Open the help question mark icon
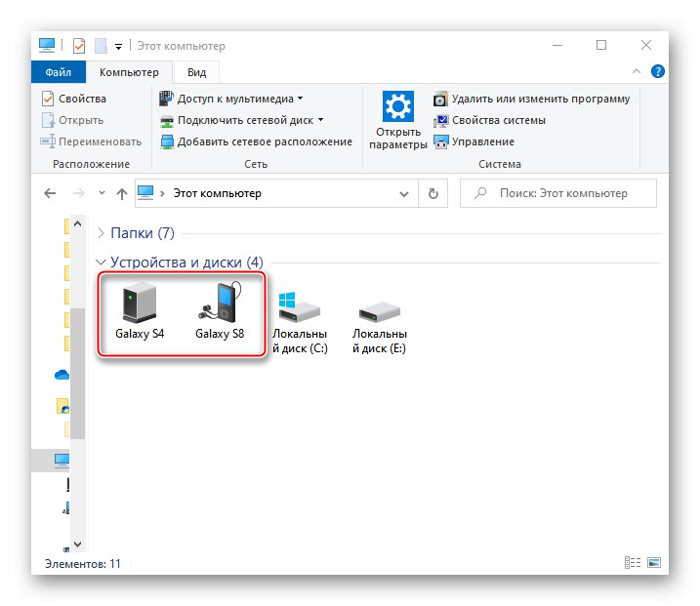This screenshot has width=700, height=606. pyautogui.click(x=658, y=71)
